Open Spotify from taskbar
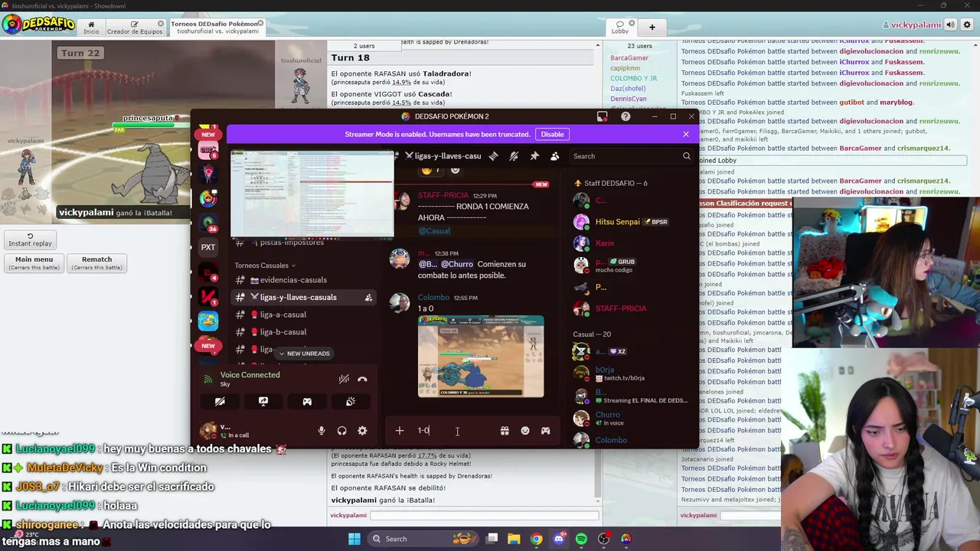This screenshot has height=551, width=980. coord(581,539)
